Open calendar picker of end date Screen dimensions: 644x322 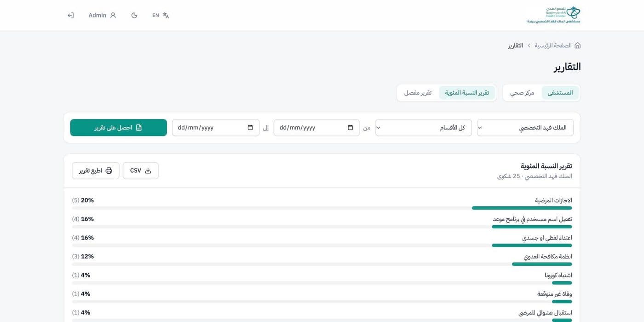pos(250,128)
